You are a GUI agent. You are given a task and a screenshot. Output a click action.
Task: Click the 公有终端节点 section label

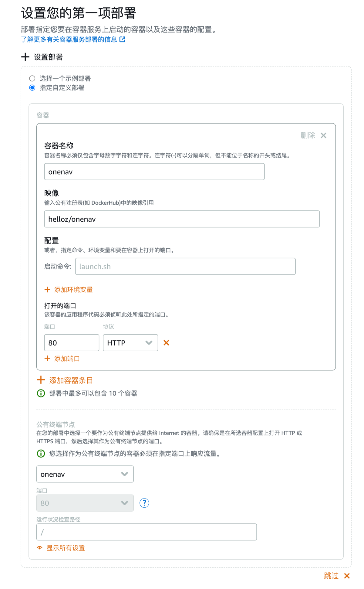click(x=56, y=424)
